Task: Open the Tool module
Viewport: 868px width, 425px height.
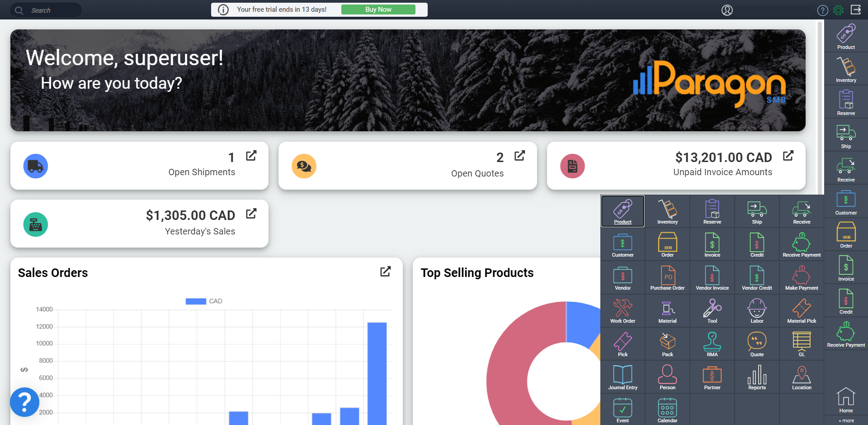Action: [x=712, y=310]
